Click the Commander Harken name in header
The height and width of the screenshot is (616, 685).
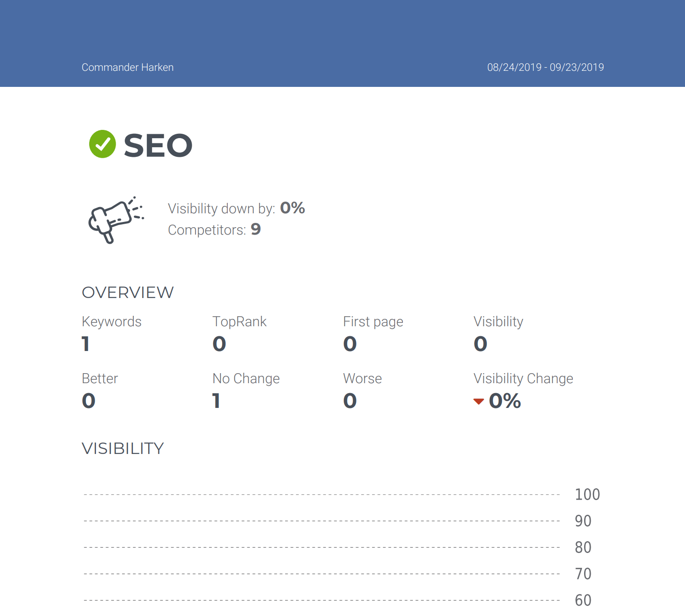click(x=127, y=67)
